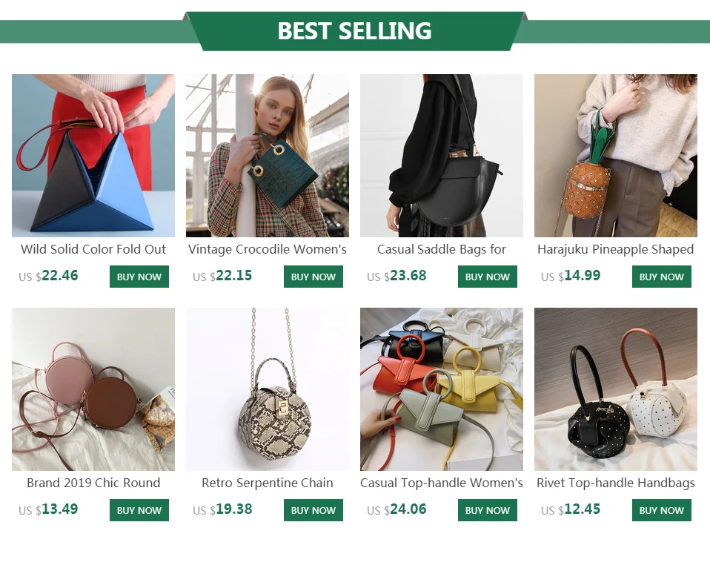Click the Best Selling banner header

pos(354,31)
